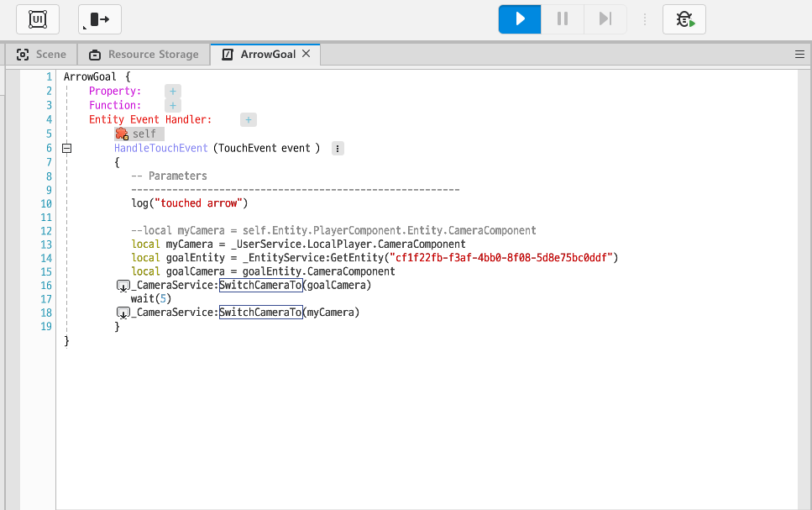Add a new Property with plus button
The image size is (812, 510).
(173, 92)
